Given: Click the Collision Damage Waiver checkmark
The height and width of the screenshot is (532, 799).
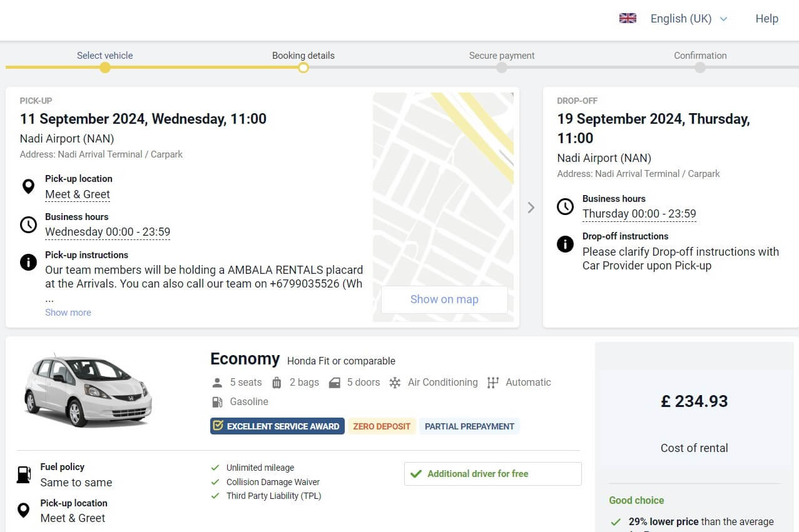Looking at the screenshot, I should click(x=215, y=482).
